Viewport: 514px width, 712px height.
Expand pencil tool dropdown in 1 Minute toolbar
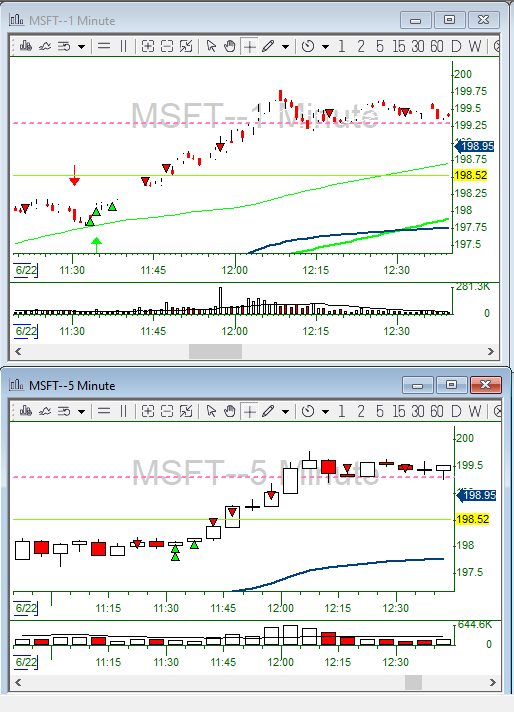[285, 46]
